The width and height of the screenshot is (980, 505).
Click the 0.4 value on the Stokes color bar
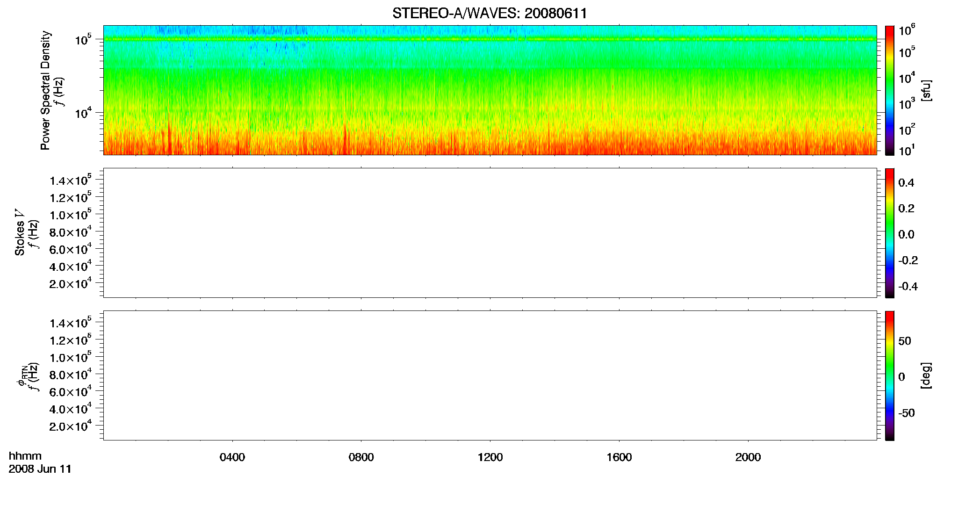coord(906,183)
